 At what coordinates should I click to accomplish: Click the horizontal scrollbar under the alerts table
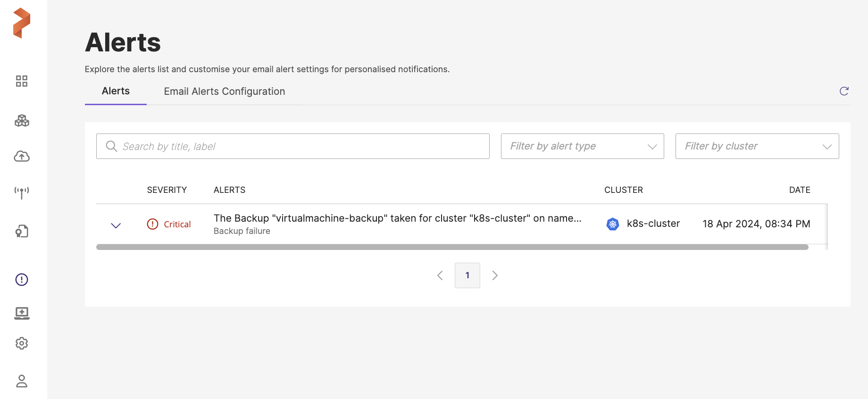point(452,247)
